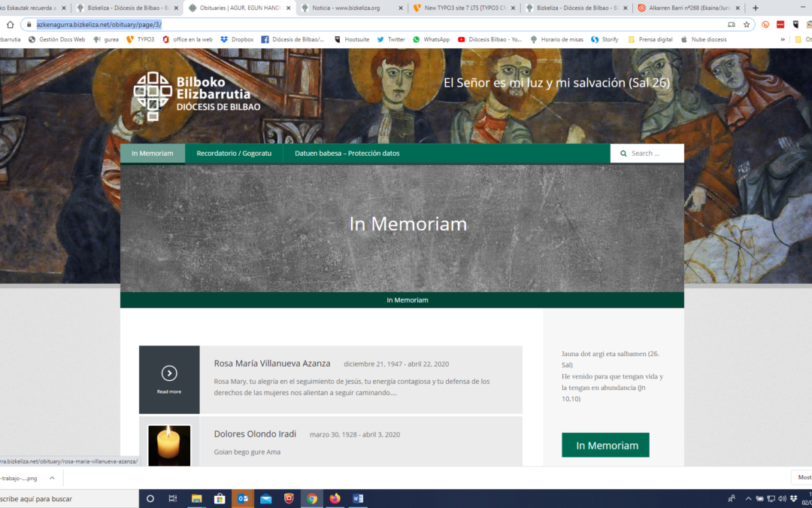
Task: Close the Obituaries tab
Action: click(289, 8)
